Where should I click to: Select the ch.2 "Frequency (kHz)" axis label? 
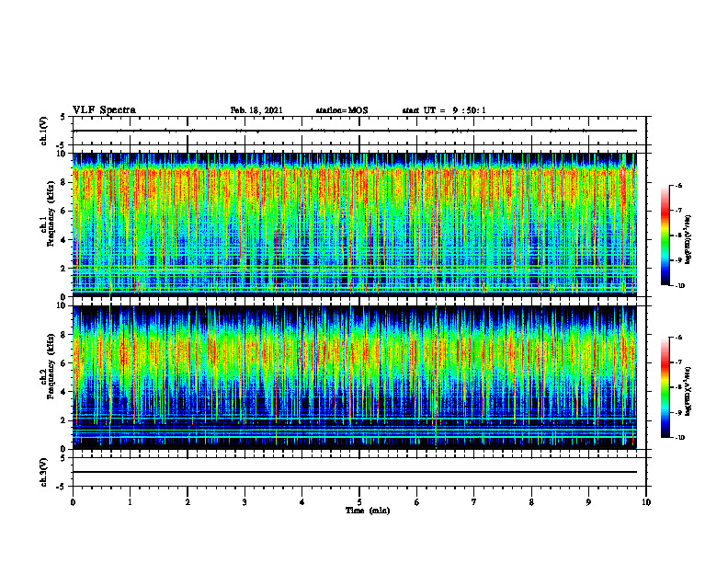coord(51,366)
